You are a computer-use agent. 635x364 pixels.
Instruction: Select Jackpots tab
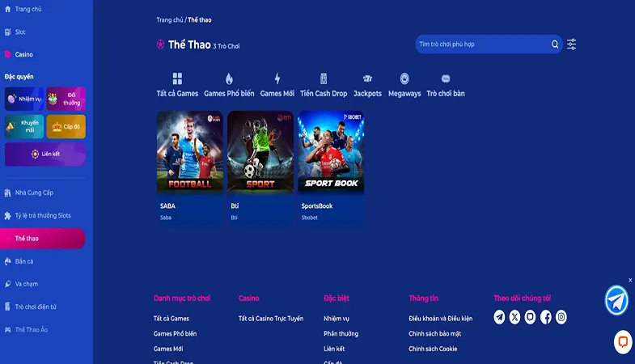pyautogui.click(x=367, y=85)
